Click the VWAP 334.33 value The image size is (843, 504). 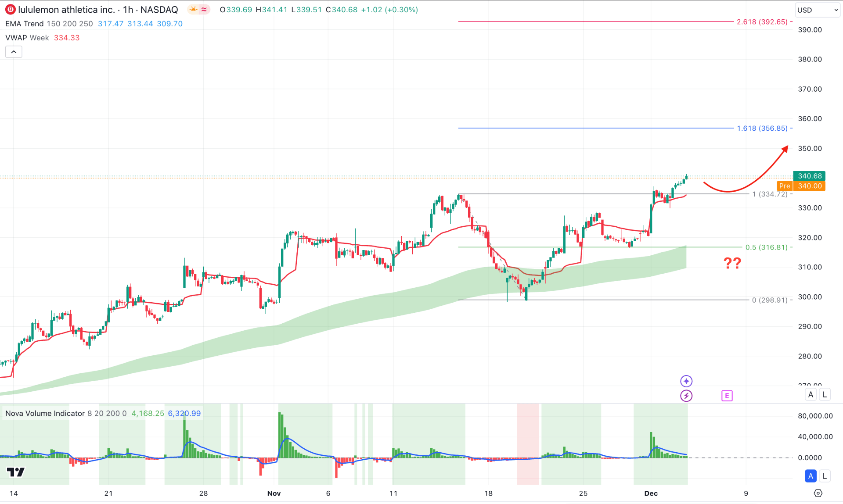pos(67,38)
